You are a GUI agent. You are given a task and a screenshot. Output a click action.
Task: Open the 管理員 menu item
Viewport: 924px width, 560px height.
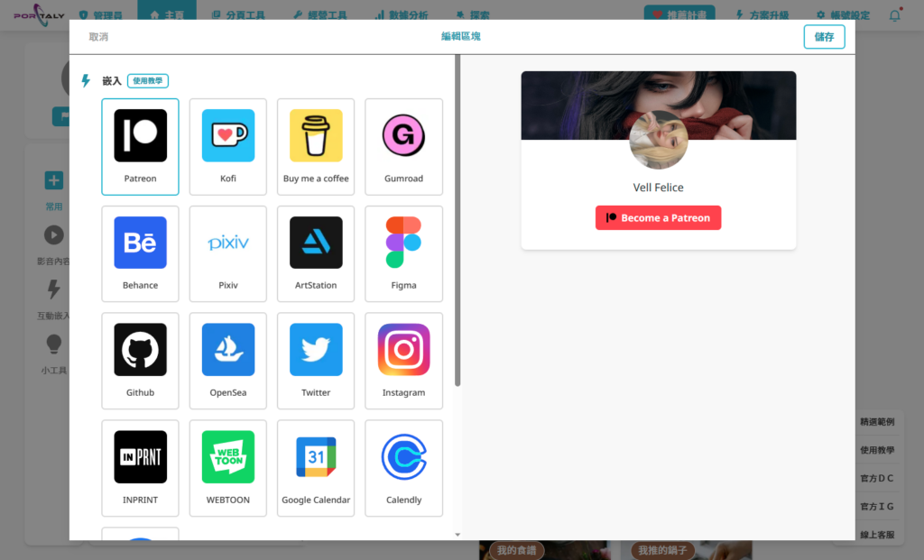[101, 15]
